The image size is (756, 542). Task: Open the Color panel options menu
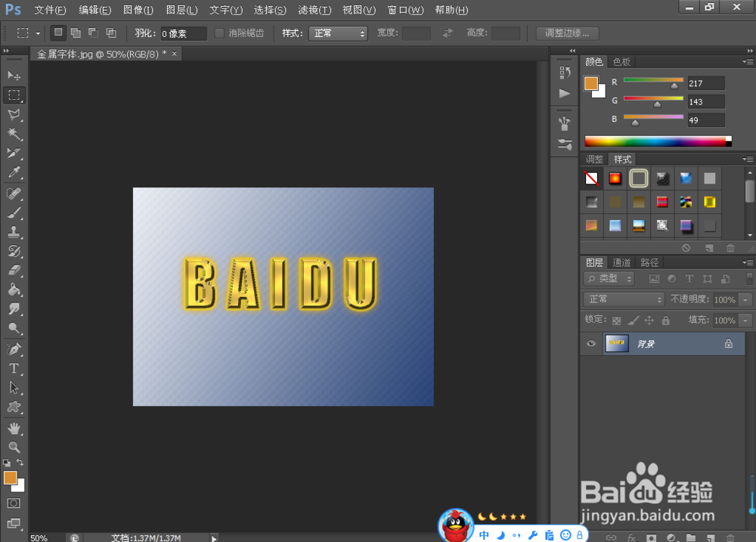point(748,62)
